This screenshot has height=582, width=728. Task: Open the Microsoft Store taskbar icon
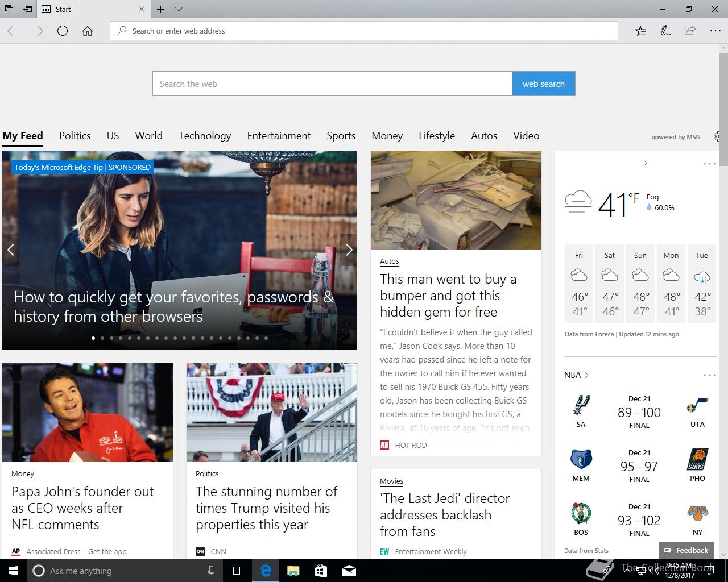coord(321,571)
